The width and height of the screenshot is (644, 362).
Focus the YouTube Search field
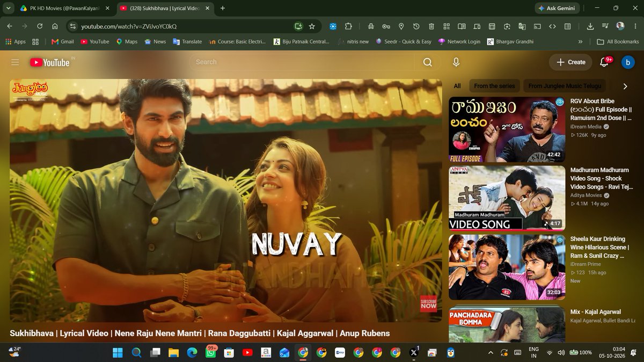(x=302, y=62)
